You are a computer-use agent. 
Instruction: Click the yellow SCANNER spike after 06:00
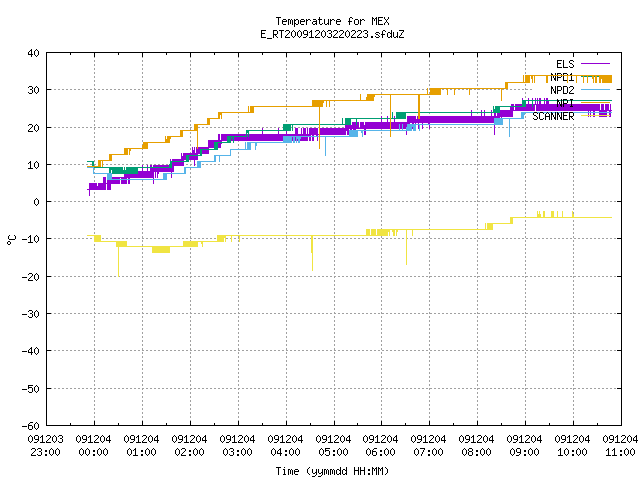(406, 247)
